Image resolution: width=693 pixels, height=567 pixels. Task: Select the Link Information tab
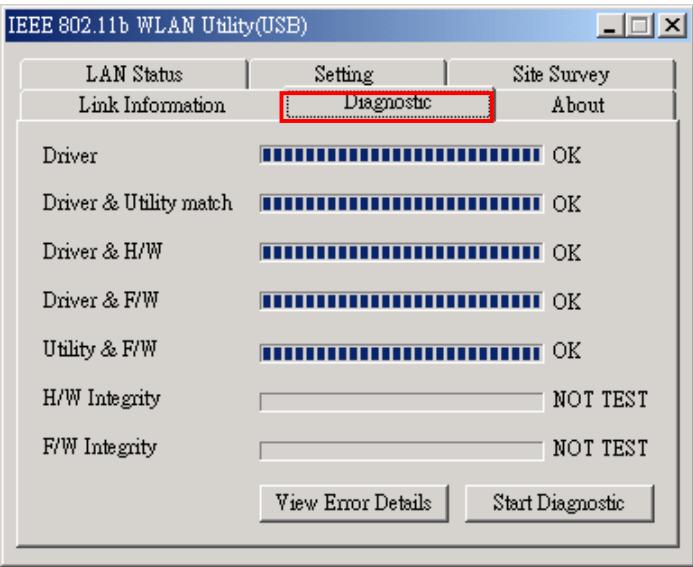tap(151, 105)
